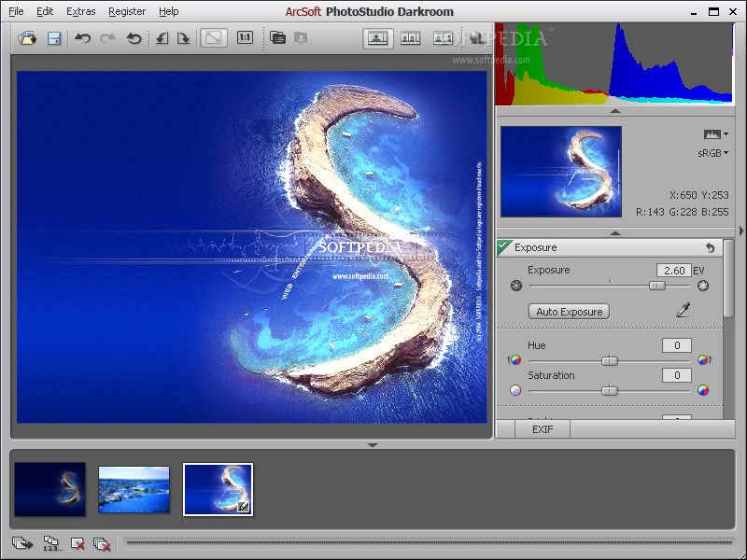Select the eyedropper tool
The width and height of the screenshot is (747, 560).
pyautogui.click(x=684, y=310)
